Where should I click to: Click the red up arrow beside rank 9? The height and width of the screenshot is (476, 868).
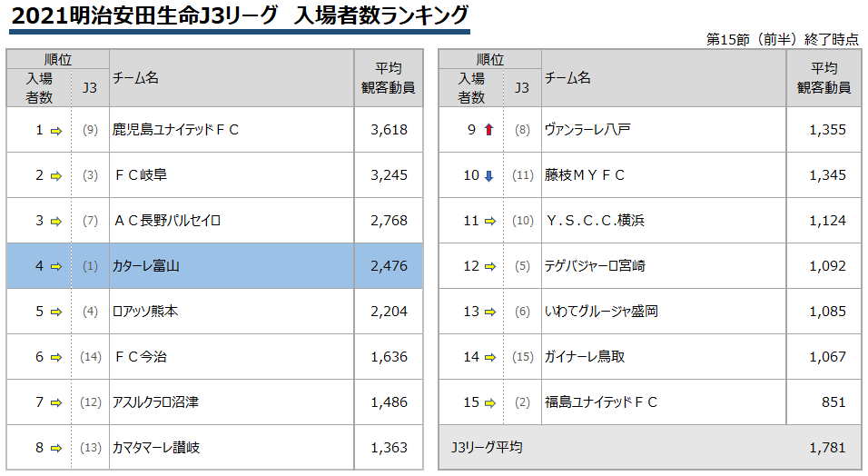coord(488,130)
